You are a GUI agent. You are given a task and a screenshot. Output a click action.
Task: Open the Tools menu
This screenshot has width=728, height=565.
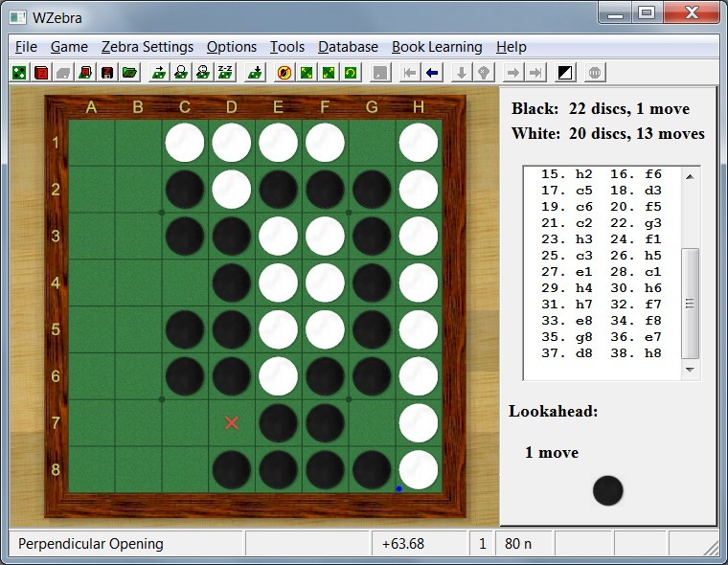tap(287, 47)
